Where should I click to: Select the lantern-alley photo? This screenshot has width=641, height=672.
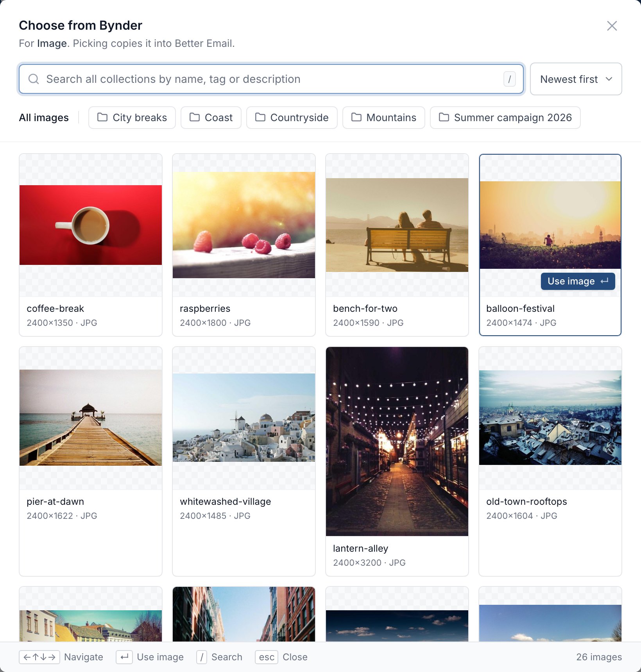[x=397, y=441]
